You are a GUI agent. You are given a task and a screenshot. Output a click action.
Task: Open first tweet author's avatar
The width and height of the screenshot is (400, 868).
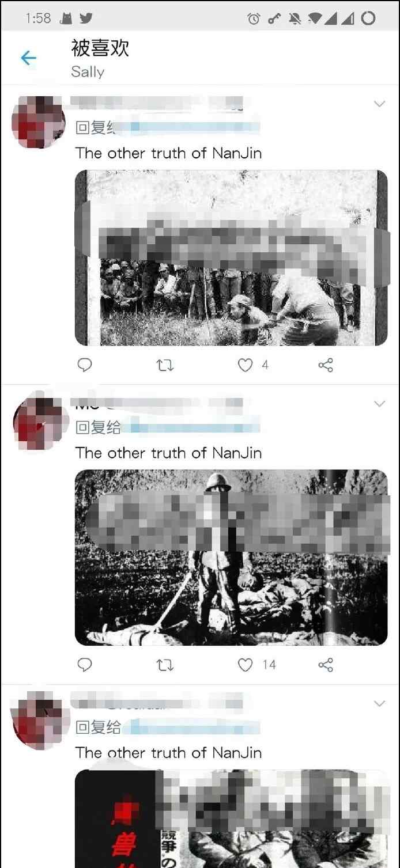click(x=38, y=122)
